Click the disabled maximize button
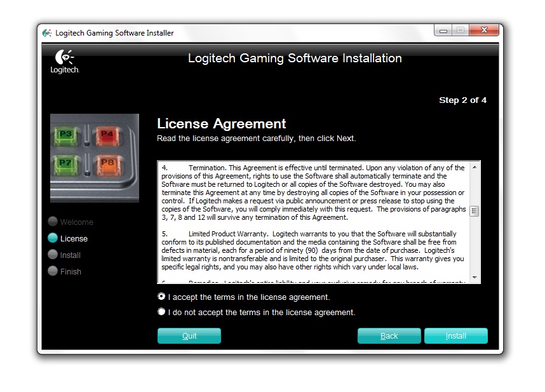 [x=461, y=30]
